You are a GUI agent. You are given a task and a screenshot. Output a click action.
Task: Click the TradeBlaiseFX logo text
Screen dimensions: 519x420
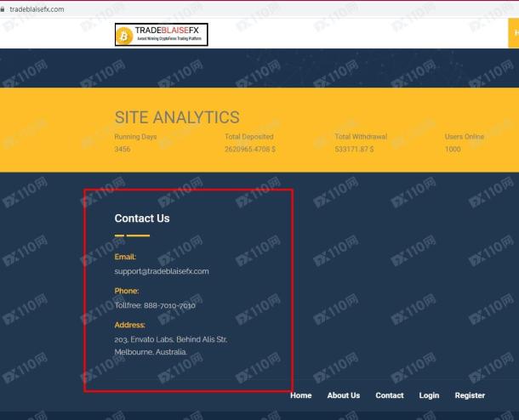click(169, 31)
